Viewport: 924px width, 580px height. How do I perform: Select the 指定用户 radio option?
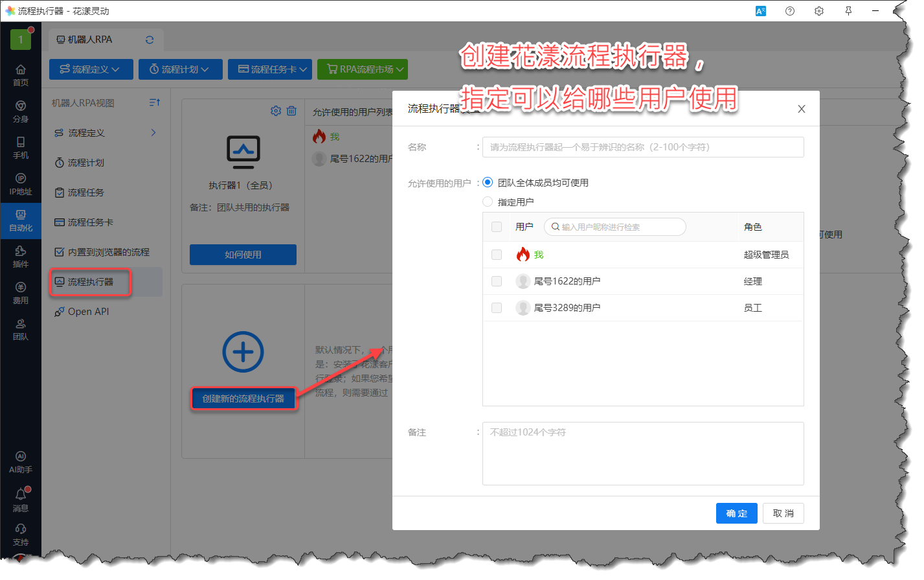[x=488, y=202]
